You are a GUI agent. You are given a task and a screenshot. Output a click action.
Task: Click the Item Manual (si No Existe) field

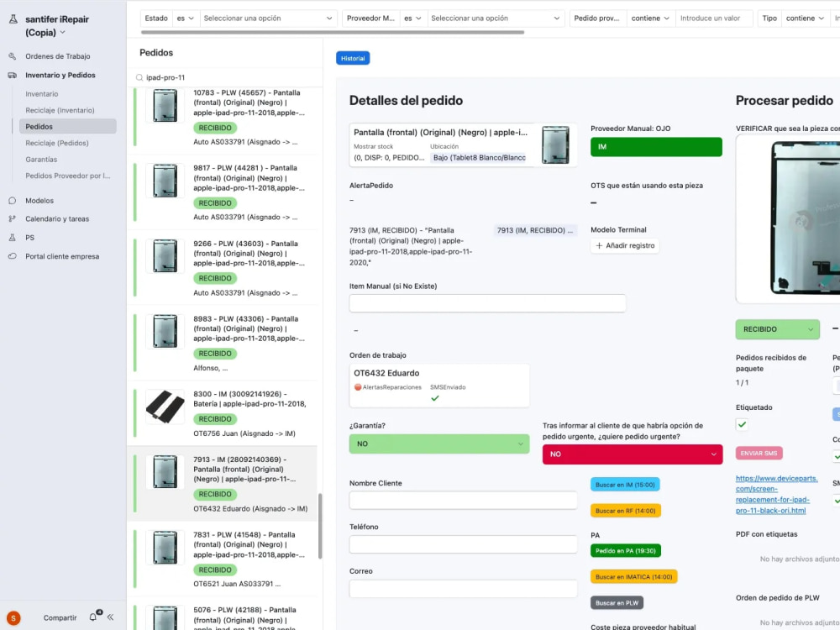tap(487, 303)
